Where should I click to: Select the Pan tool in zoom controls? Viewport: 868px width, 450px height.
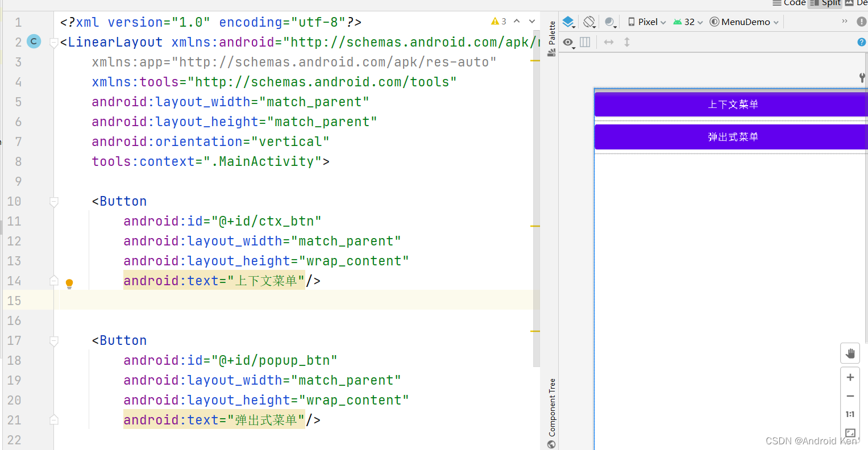(x=850, y=353)
